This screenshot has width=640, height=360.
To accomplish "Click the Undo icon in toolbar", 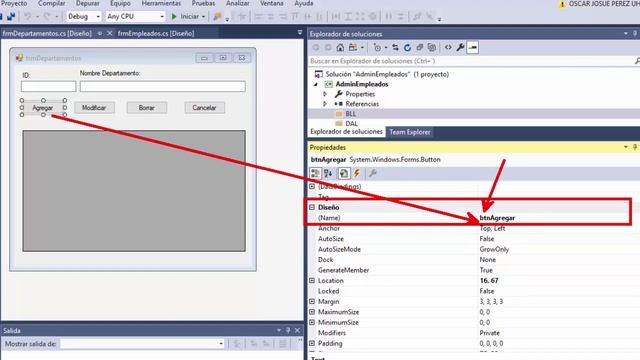I will 27,16.
